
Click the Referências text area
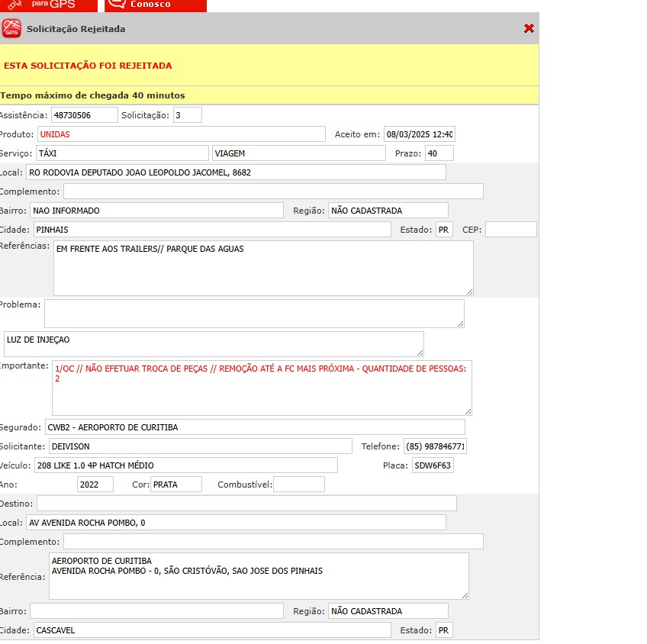263,268
